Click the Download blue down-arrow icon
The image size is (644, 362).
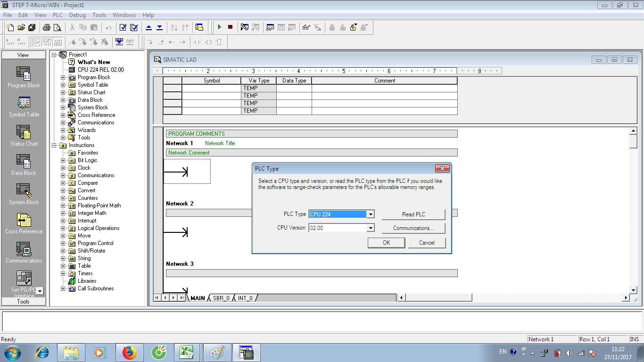point(160,27)
